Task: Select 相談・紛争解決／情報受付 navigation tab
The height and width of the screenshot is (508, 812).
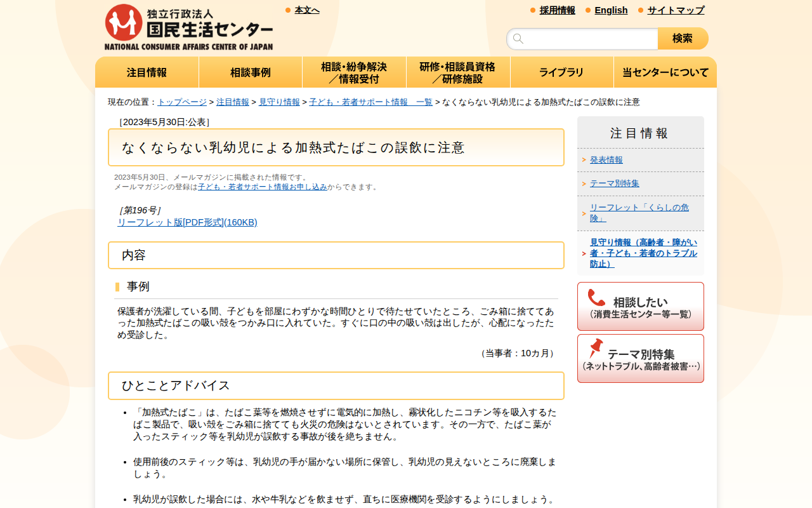Action: click(x=354, y=72)
